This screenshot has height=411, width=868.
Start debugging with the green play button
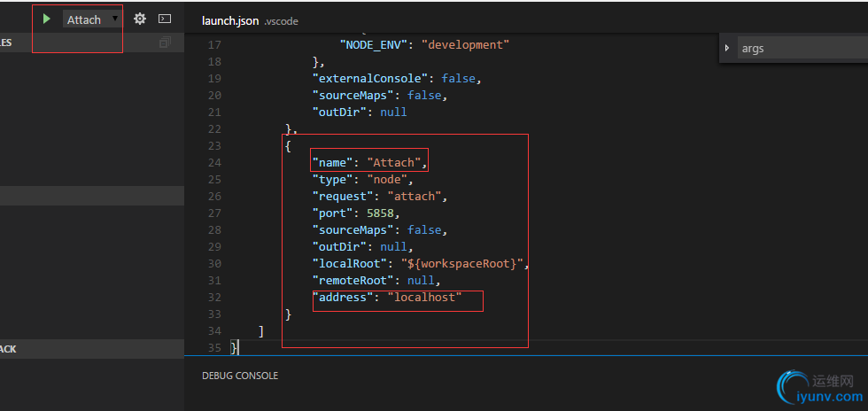pos(46,19)
